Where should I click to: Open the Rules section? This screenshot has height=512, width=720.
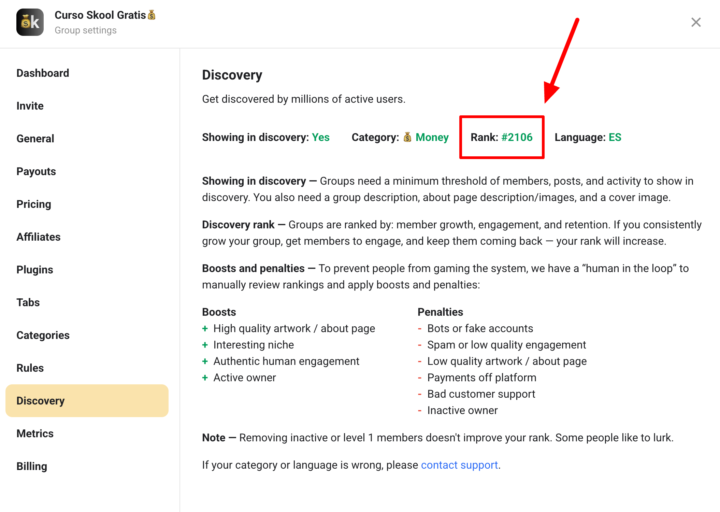point(30,368)
